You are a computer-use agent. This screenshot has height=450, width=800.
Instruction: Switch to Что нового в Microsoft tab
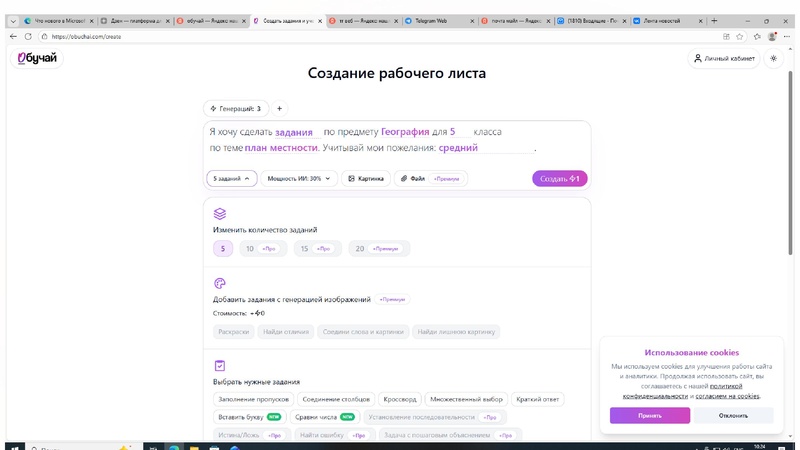[59, 21]
